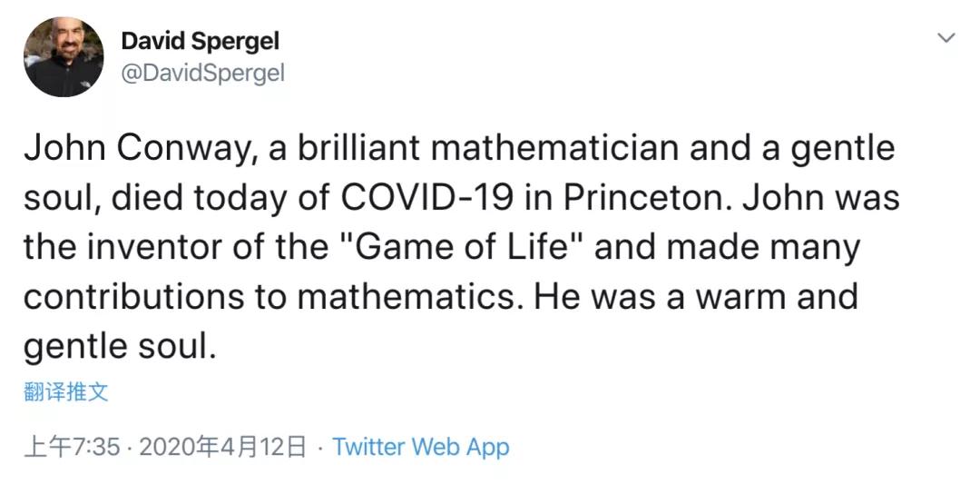Image resolution: width=980 pixels, height=484 pixels.
Task: Click the 上午7:35 timestamp
Action: point(72,447)
